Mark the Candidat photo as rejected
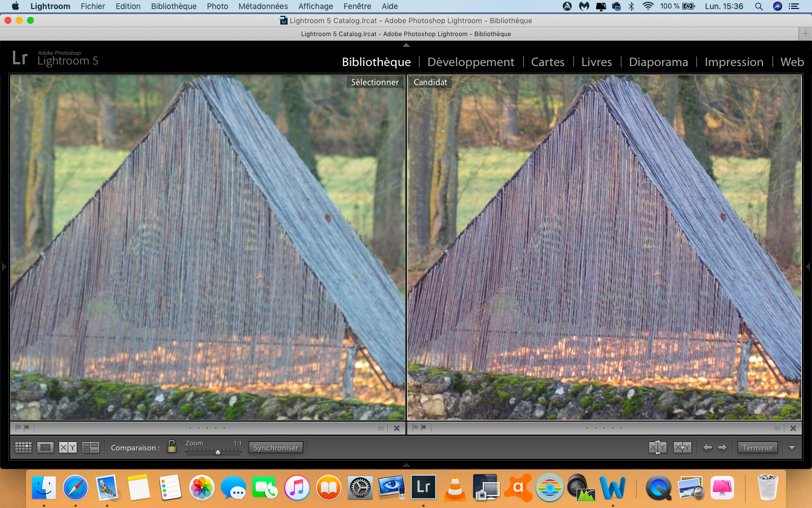Viewport: 812px width, 508px height. [423, 428]
